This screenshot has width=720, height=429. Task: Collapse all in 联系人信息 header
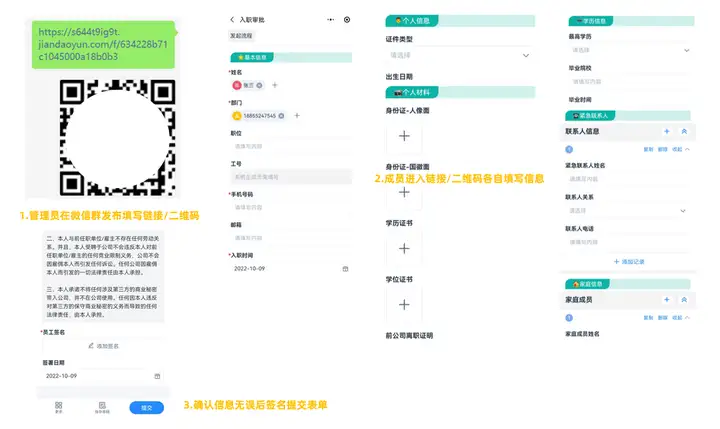point(684,131)
